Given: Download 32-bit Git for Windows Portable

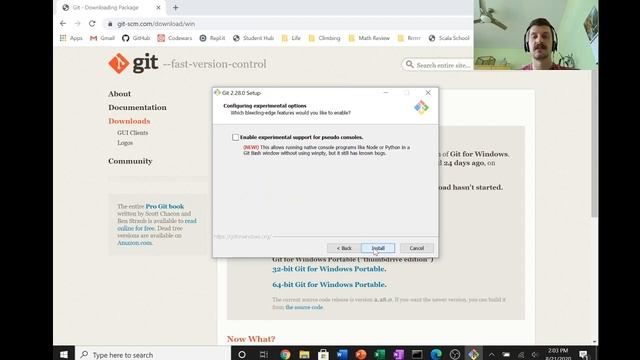Looking at the screenshot, I should (329, 269).
